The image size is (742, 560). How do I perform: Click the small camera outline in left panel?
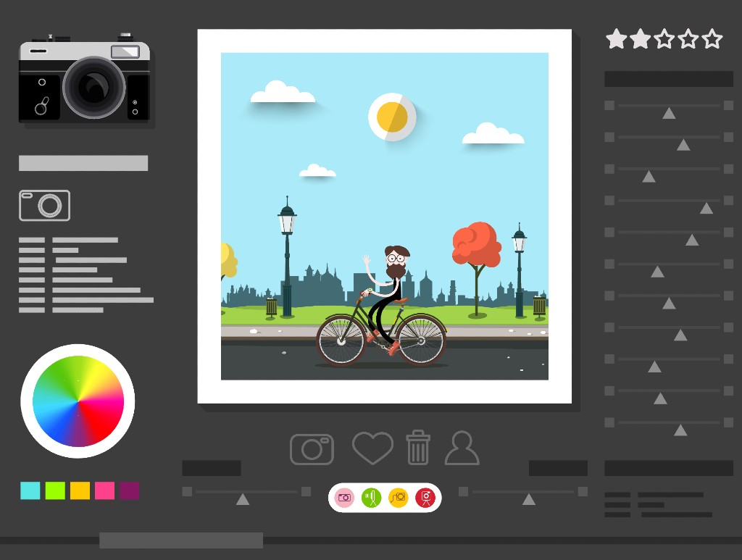coord(45,205)
